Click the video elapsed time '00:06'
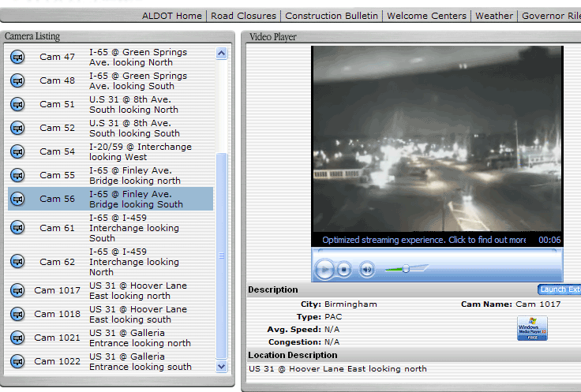581x392 pixels. [x=549, y=240]
